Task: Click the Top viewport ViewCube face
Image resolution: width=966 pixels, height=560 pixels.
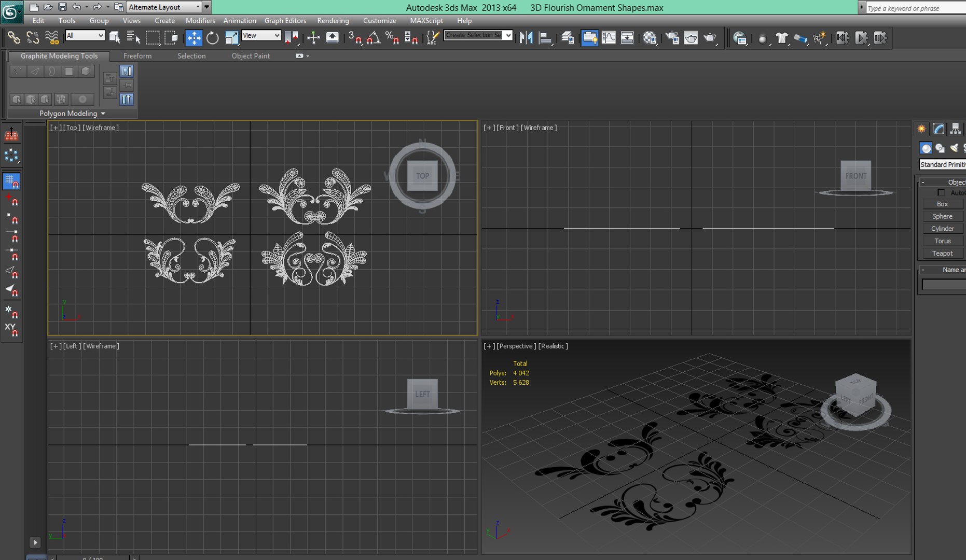Action: [422, 176]
